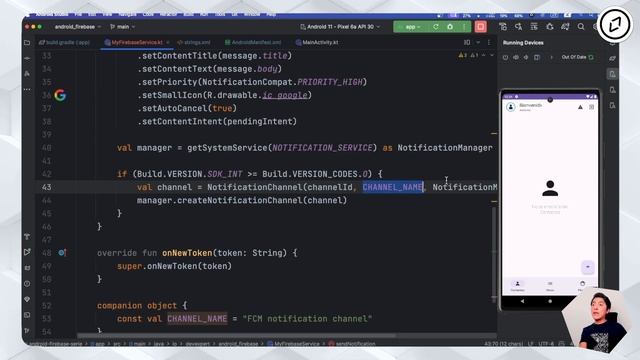This screenshot has height=360, width=640.
Task: Open the AndroidManifest.xml tab
Action: 253,42
